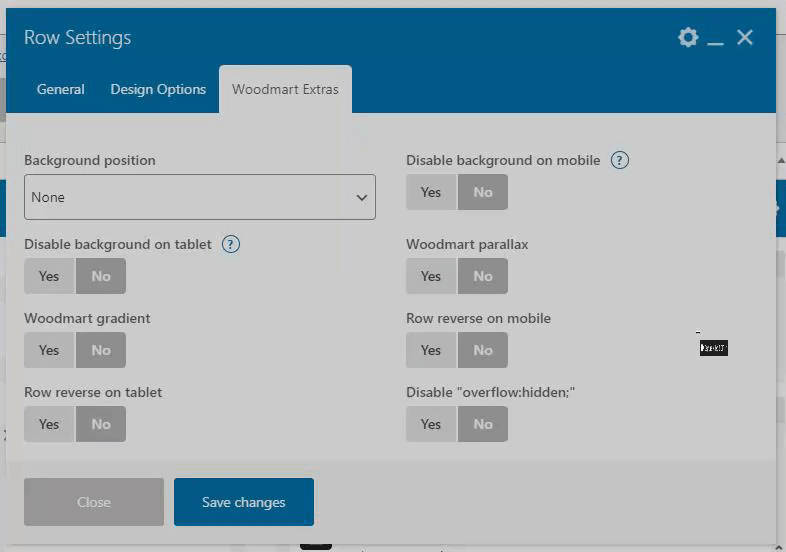This screenshot has height=552, width=786.
Task: Open the settings gear in the Row Settings header
Action: coord(688,38)
